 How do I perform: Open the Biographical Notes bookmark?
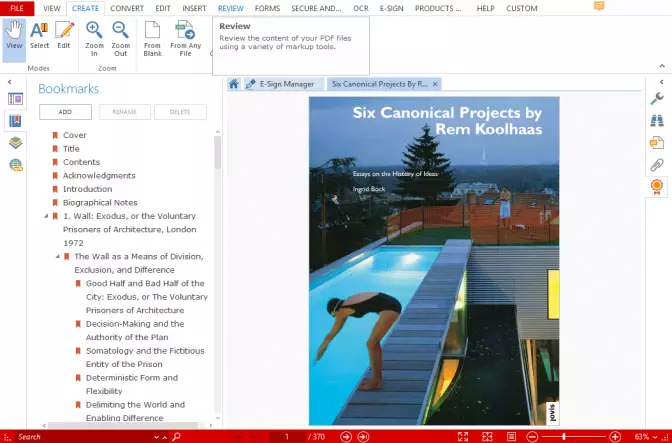[x=100, y=203]
